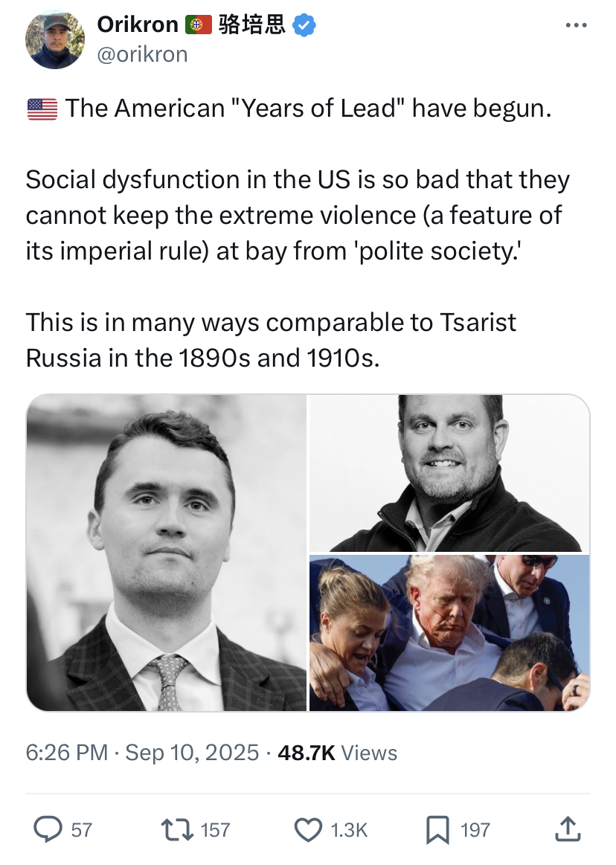The width and height of the screenshot is (616, 865).
Task: Click the Orikron profile avatar
Action: point(55,39)
